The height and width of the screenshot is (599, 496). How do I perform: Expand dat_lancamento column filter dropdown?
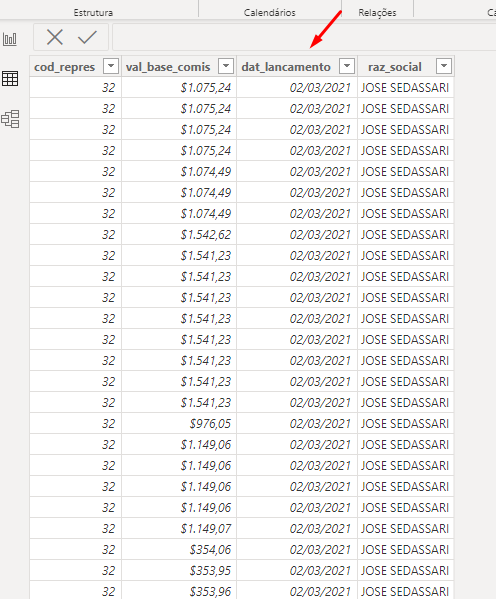coord(347,66)
